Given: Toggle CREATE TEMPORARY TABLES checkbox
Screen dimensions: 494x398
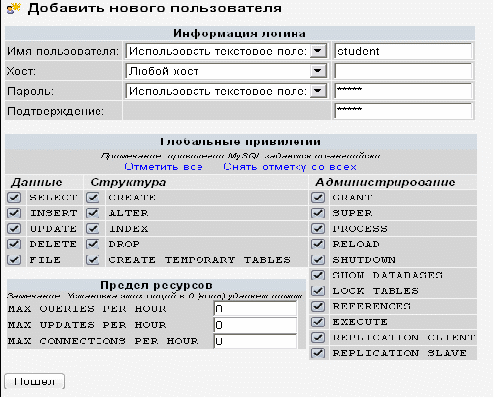Looking at the screenshot, I should click(x=93, y=260).
